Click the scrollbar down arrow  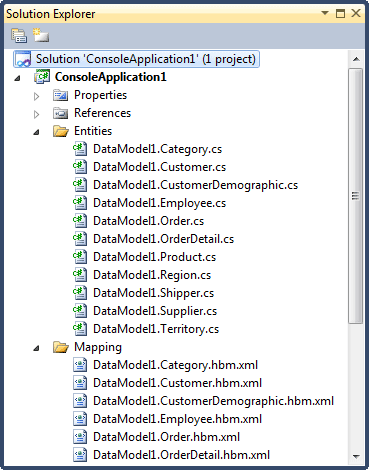click(356, 456)
